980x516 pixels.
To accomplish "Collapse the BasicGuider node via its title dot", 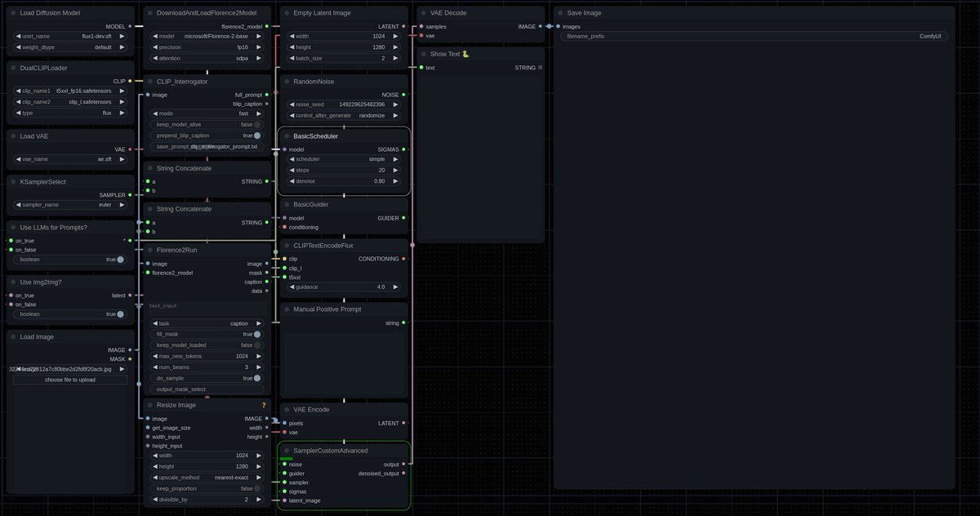I will point(287,204).
